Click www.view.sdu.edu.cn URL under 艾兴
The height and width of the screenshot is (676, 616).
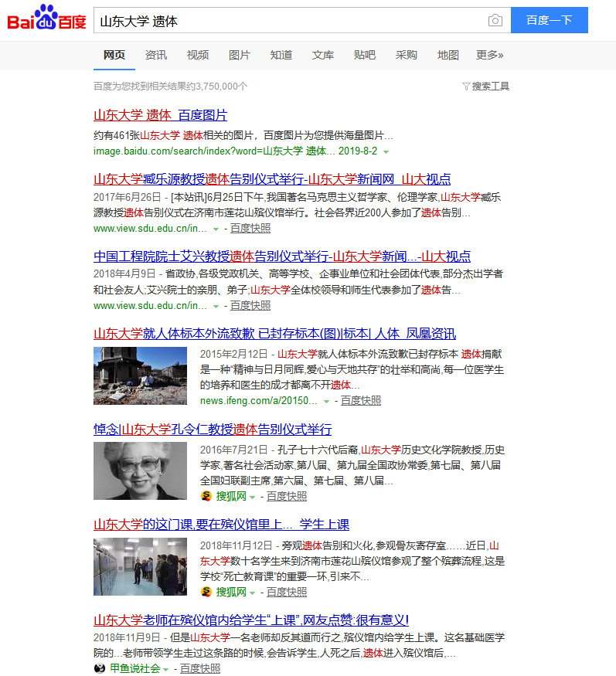pyautogui.click(x=150, y=306)
